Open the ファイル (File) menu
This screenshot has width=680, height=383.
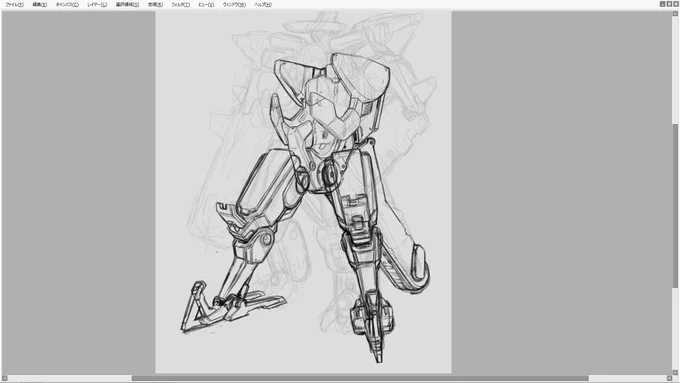(14, 5)
